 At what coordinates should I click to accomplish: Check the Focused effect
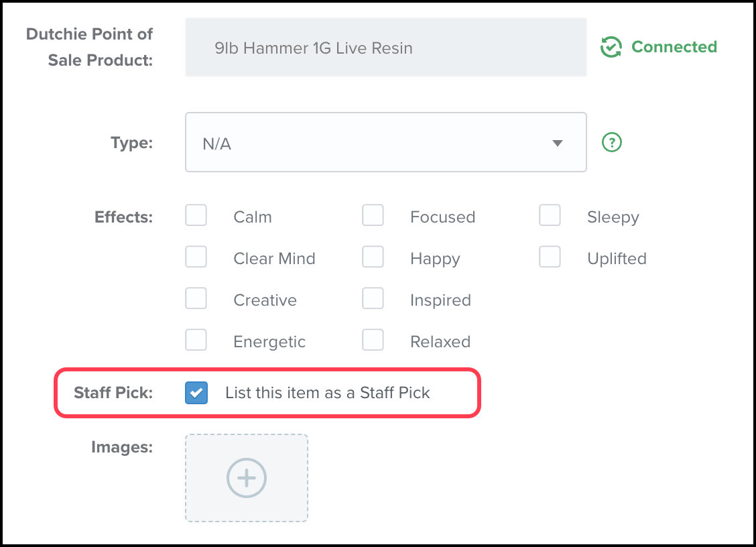coord(373,215)
